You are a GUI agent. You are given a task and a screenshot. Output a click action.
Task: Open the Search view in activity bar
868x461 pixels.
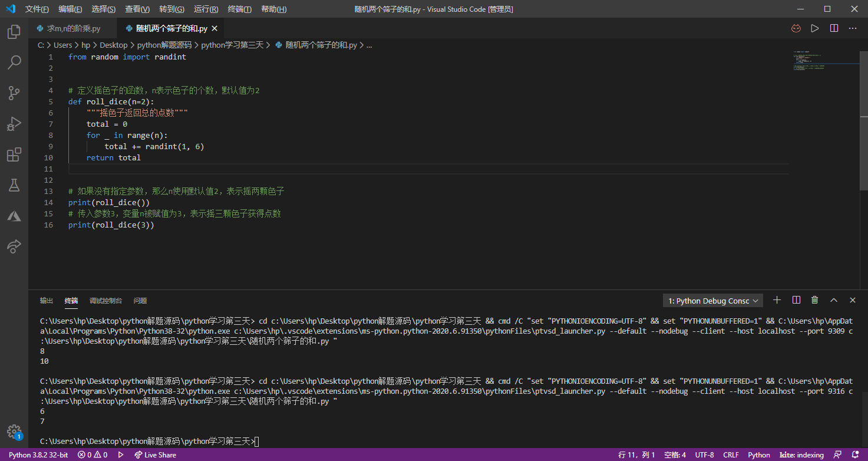coord(14,62)
